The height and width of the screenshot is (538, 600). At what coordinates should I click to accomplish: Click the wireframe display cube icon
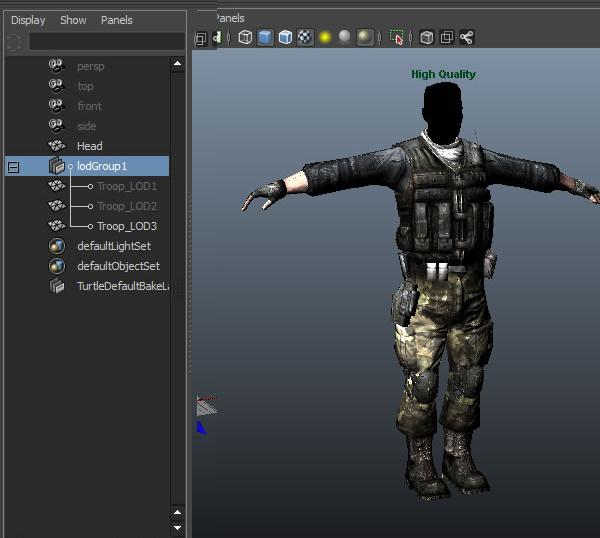pos(245,37)
